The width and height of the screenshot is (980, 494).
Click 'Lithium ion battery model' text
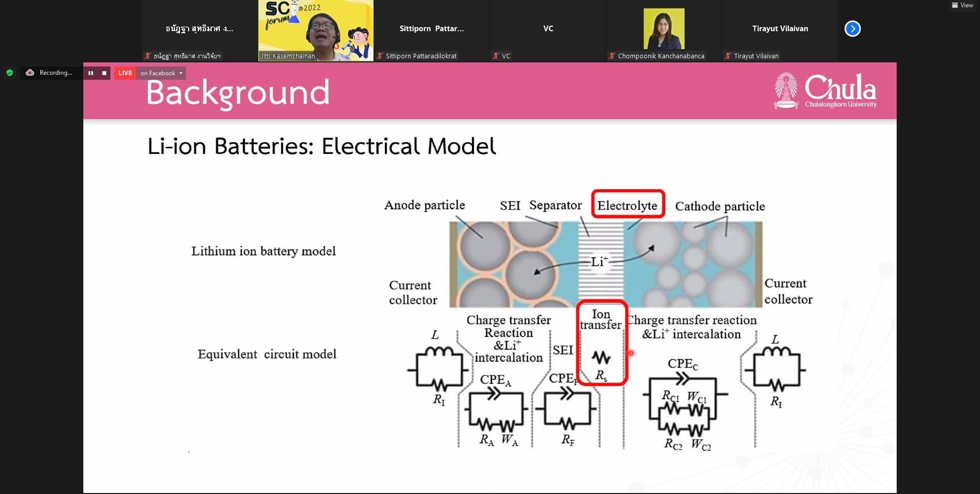(x=263, y=251)
